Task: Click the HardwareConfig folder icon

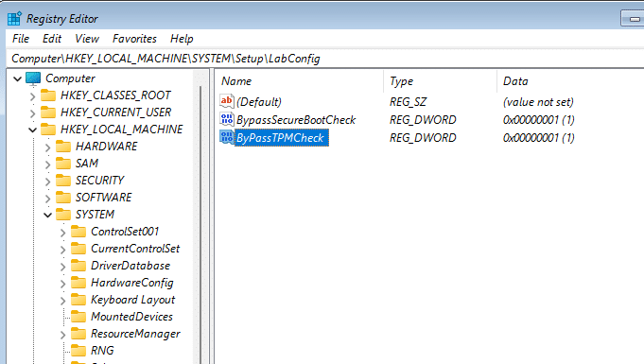Action: (x=78, y=283)
